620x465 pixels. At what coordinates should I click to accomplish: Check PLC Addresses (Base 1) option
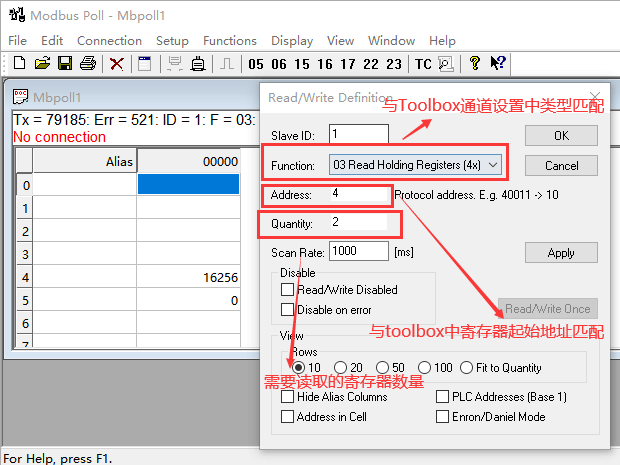tap(442, 397)
